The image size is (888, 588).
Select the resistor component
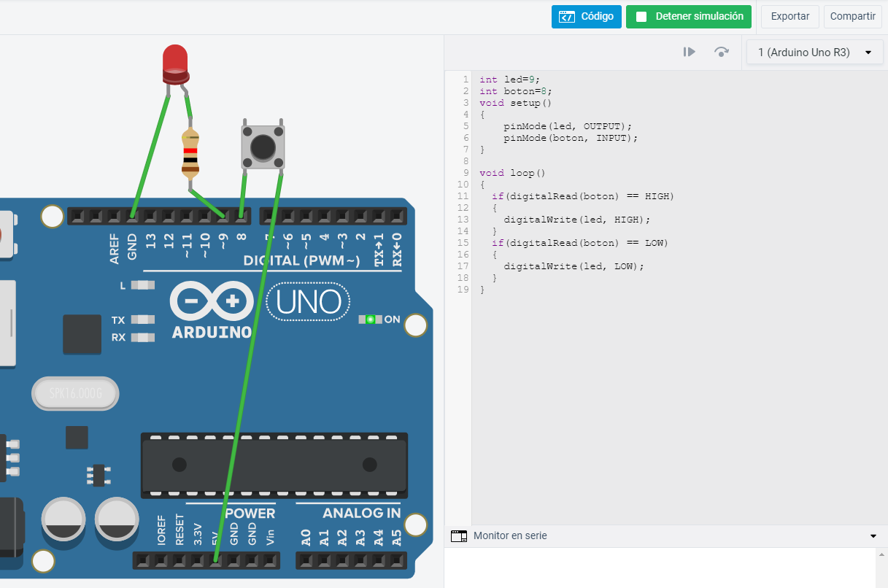[190, 154]
